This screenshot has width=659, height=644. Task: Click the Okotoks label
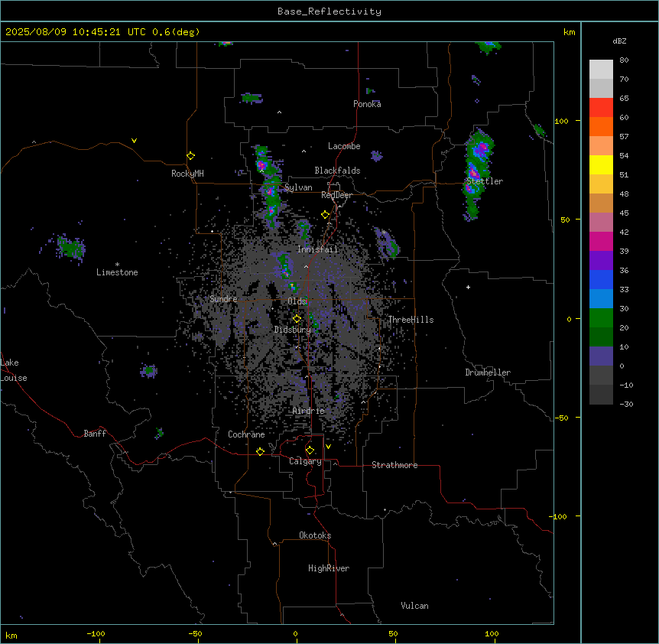coord(315,535)
